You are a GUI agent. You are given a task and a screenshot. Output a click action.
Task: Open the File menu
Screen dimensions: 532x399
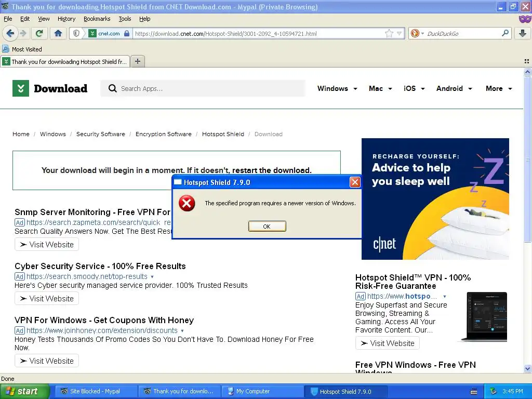[x=8, y=19]
